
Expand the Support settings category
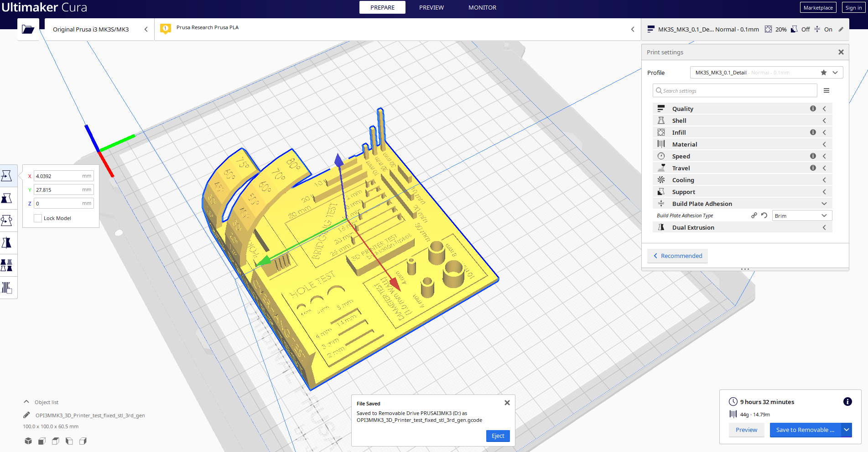click(743, 192)
